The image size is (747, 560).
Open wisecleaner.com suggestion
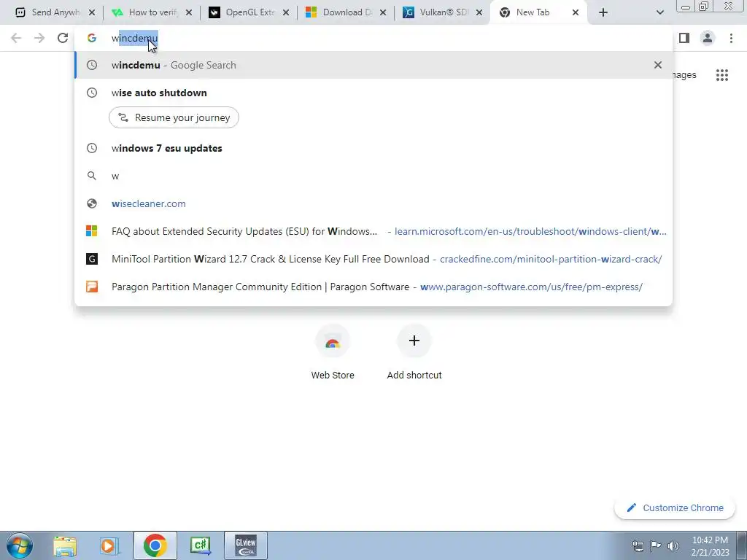373,203
